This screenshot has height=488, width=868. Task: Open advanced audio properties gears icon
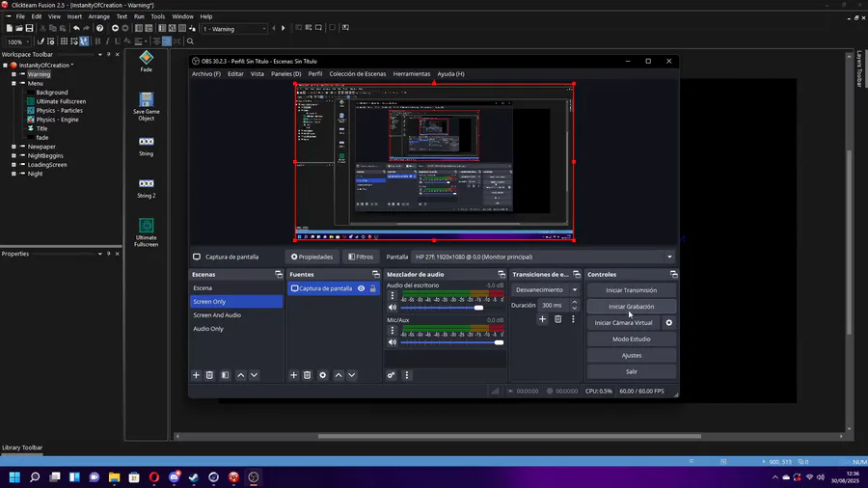coord(392,375)
